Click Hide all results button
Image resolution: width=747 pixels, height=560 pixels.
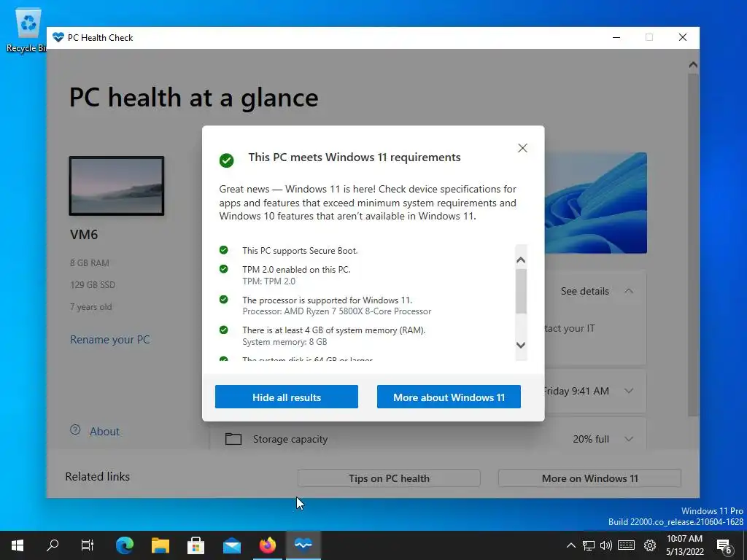point(286,397)
